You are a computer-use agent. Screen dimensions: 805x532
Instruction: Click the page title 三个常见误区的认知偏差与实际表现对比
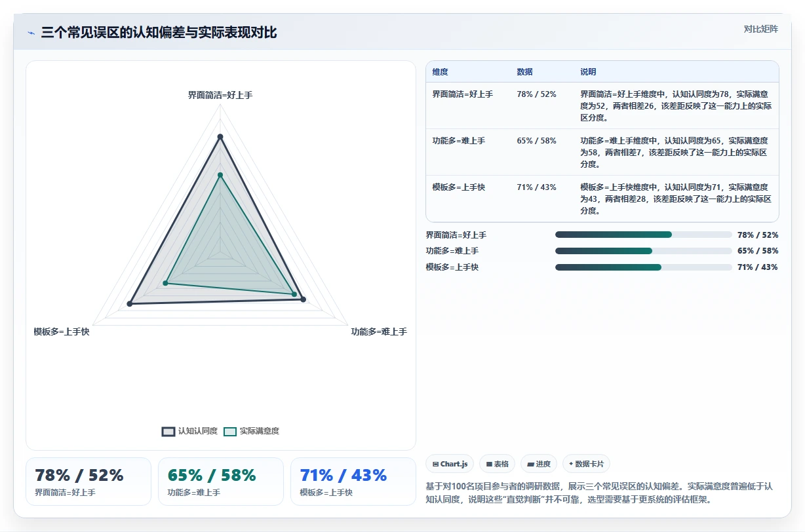[159, 33]
